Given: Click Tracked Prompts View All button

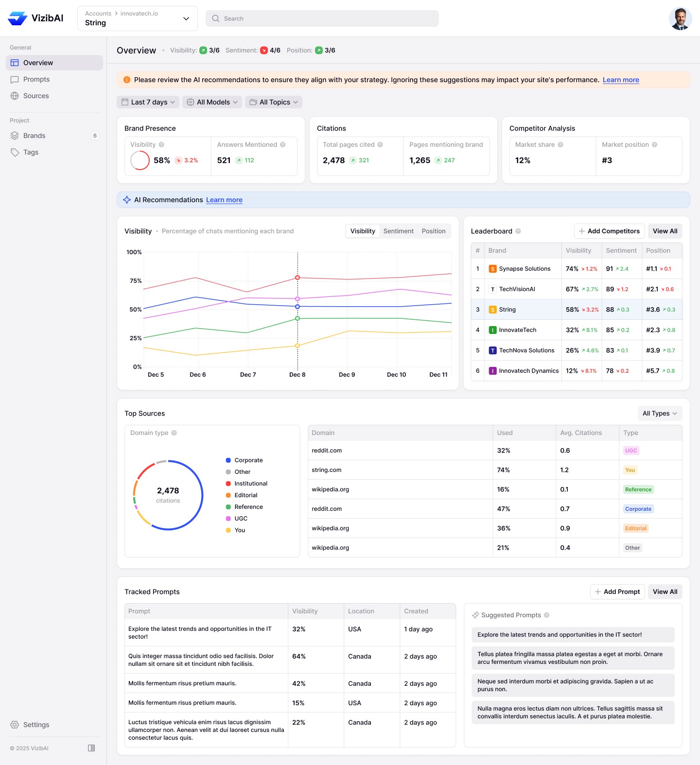Looking at the screenshot, I should (665, 592).
